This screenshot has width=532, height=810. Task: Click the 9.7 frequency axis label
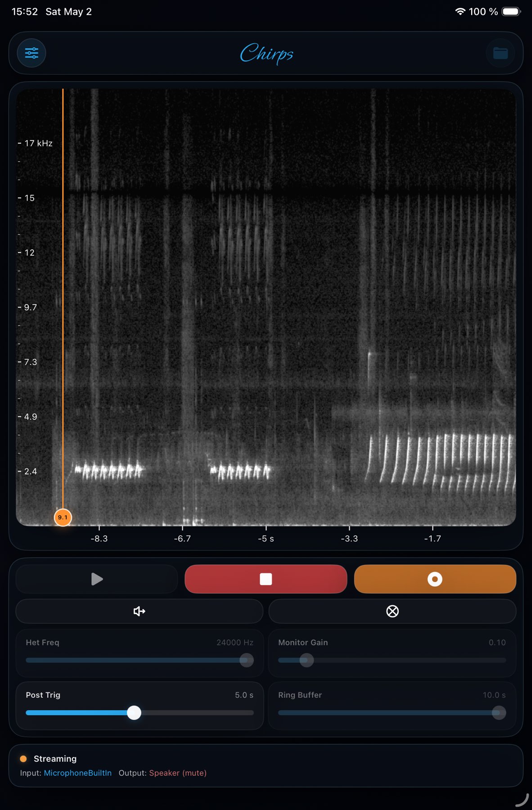tap(30, 307)
